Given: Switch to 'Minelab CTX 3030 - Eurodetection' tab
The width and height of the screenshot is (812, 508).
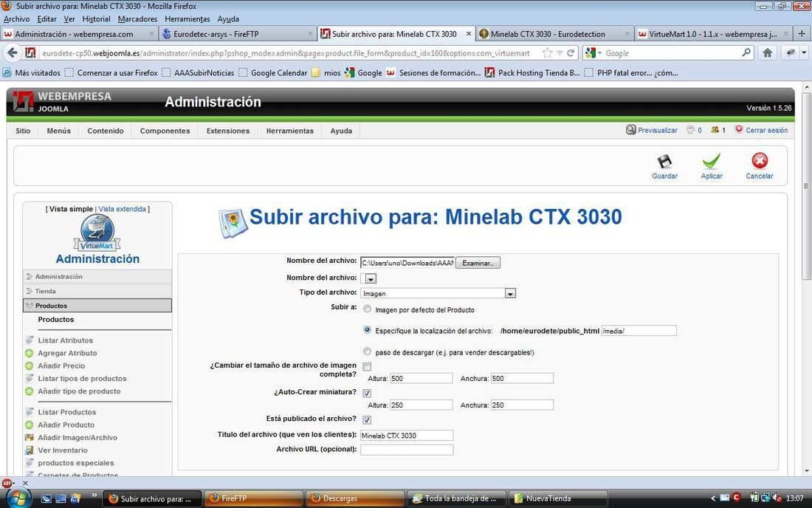Looking at the screenshot, I should [555, 34].
